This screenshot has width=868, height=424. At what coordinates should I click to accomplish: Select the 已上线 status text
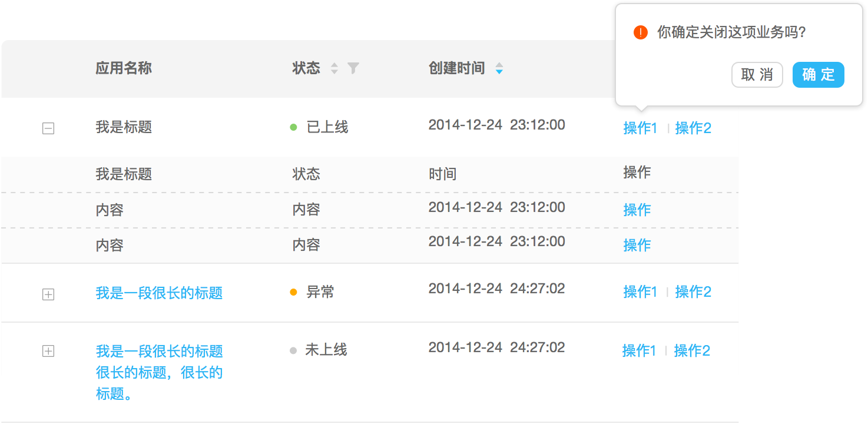pyautogui.click(x=327, y=127)
